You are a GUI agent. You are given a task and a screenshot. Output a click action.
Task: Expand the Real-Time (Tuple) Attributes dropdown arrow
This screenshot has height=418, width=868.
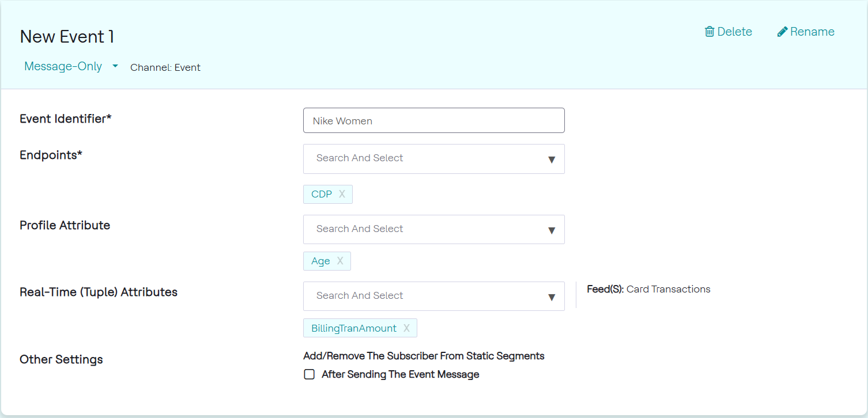552,297
